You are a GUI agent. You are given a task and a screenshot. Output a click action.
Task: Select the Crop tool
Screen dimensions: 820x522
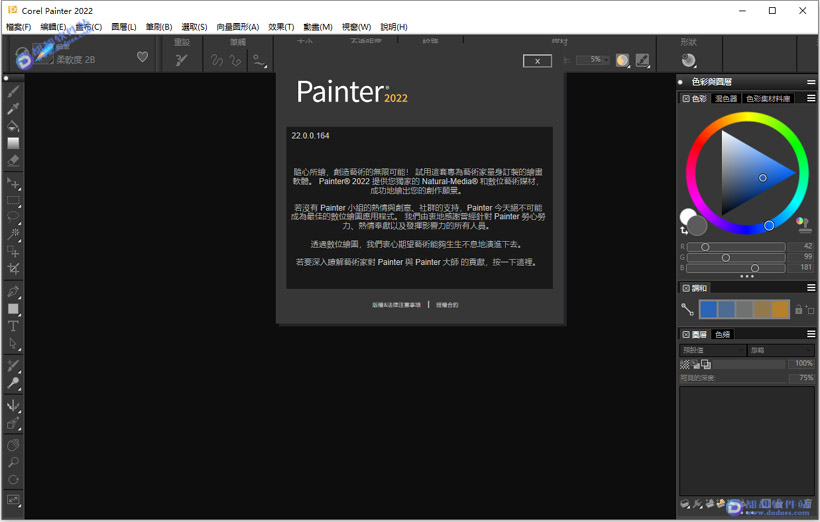(13, 269)
